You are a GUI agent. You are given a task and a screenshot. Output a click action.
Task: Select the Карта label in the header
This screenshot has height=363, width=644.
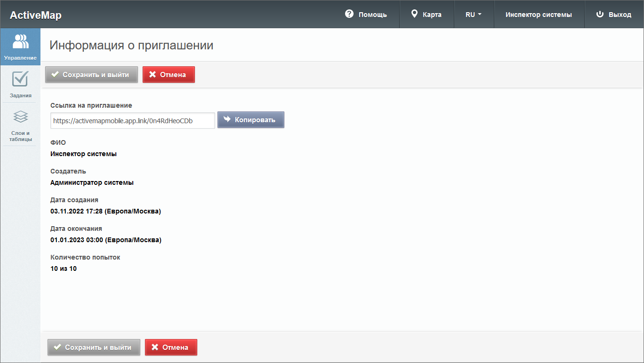click(432, 15)
